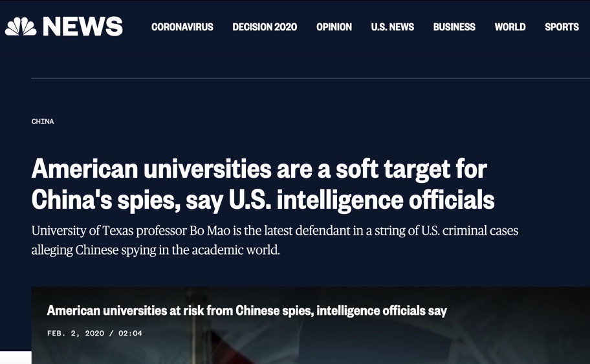
Task: Play the video about Chinese spies
Action: (311, 325)
